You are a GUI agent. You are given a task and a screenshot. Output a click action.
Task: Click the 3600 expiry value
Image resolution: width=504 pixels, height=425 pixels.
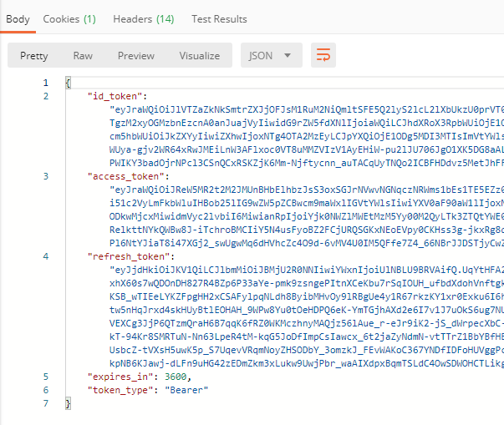(x=176, y=377)
